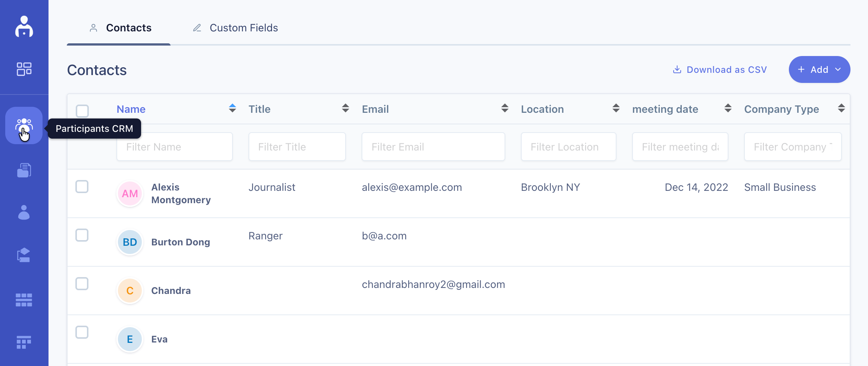Sort contacts by Company Type column arrows
Viewport: 868px width, 366px height.
pyautogui.click(x=842, y=108)
